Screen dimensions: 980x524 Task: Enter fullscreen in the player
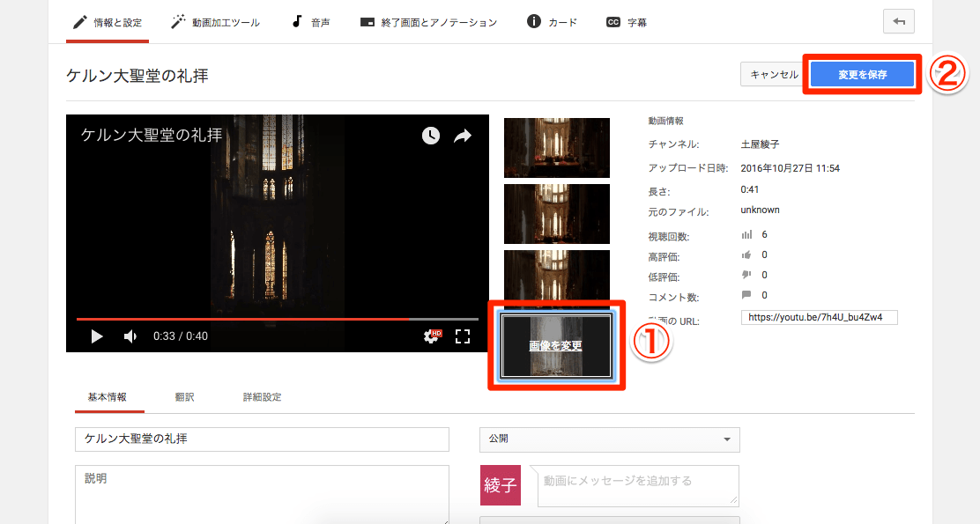(x=463, y=336)
